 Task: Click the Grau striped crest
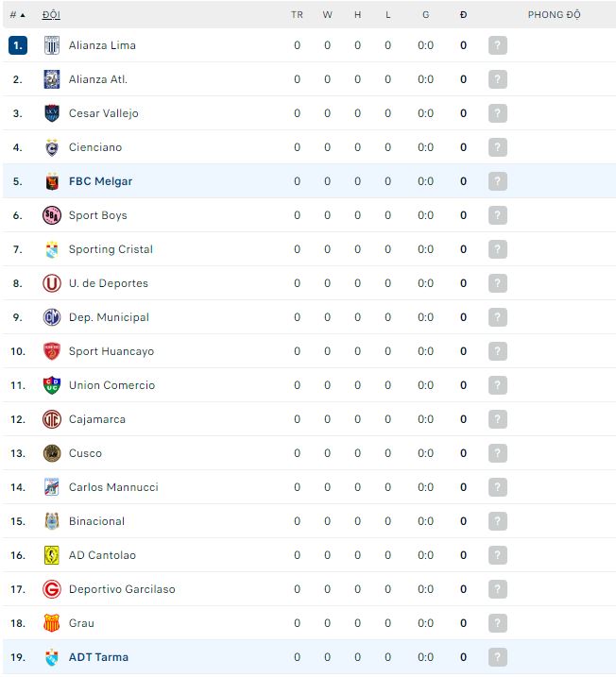pyautogui.click(x=52, y=623)
